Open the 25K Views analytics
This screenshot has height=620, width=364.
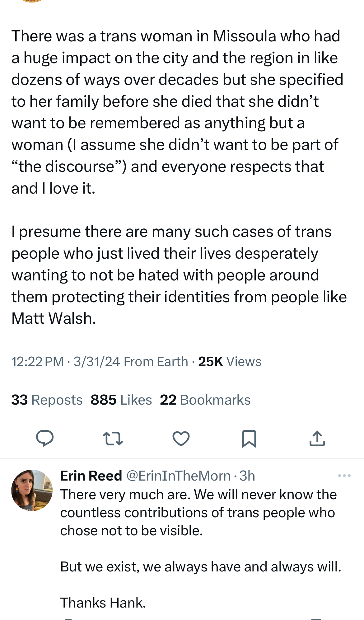(x=230, y=362)
